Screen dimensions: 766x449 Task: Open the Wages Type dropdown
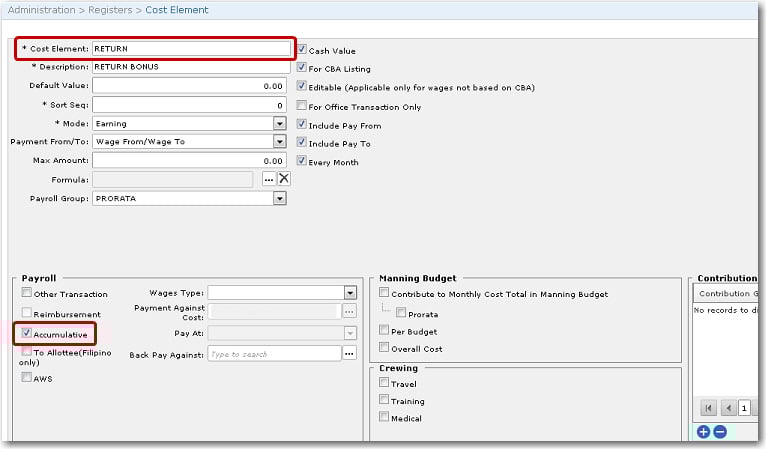coord(350,293)
